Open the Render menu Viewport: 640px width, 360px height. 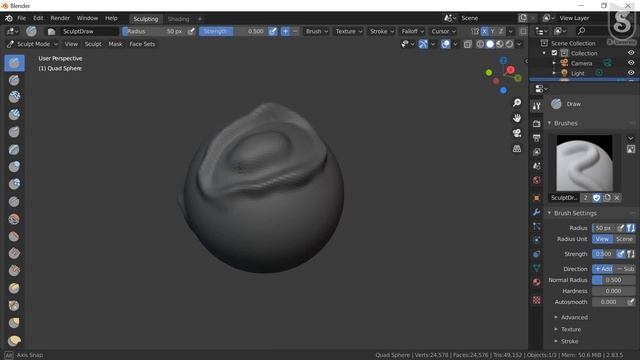(60, 18)
